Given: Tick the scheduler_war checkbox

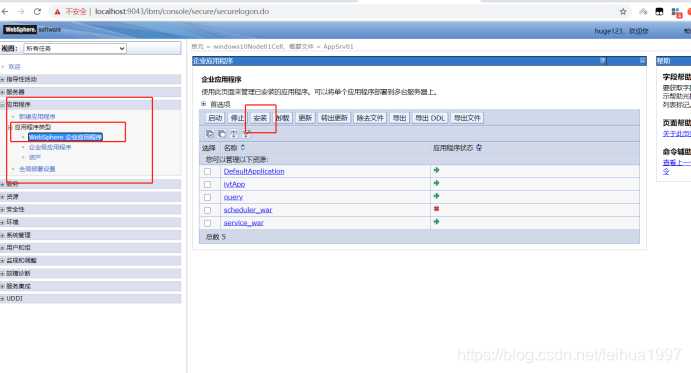Looking at the screenshot, I should [208, 210].
